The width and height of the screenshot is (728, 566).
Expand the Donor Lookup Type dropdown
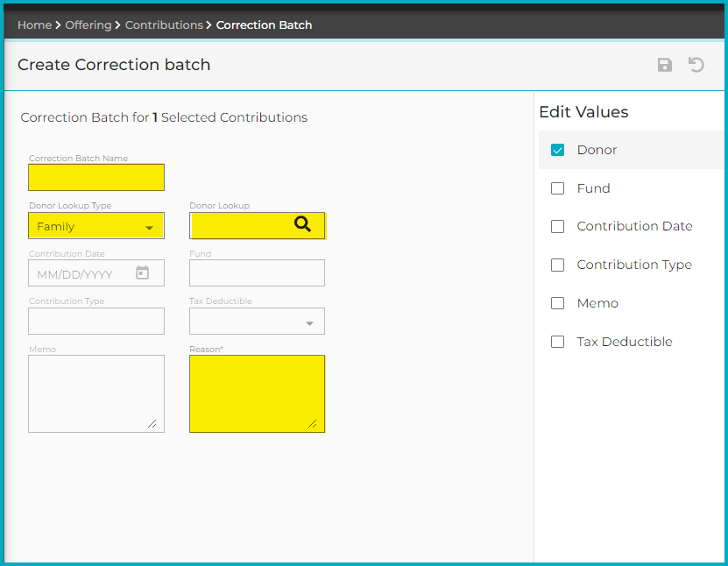tap(96, 226)
